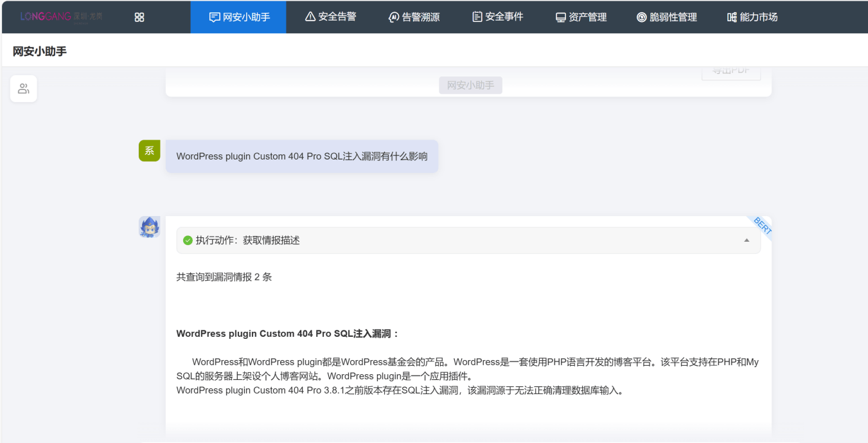Viewport: 868px width, 443px height.
Task: Click '共查询到漏洞情报 2 条' text
Action: click(x=224, y=277)
